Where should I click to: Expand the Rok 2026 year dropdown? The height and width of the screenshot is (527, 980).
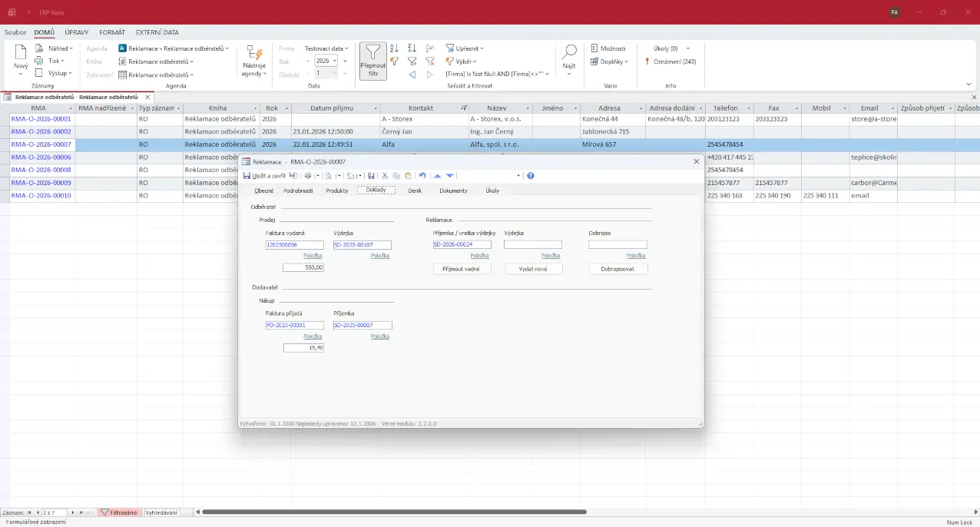(334, 61)
